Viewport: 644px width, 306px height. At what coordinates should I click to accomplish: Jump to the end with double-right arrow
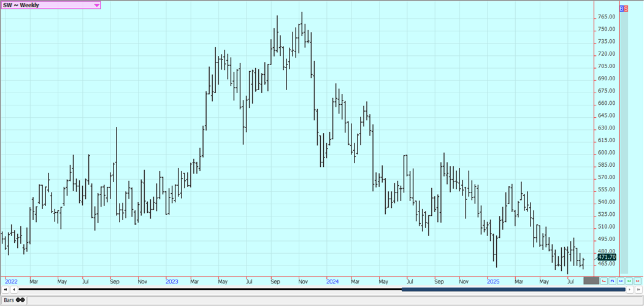[x=638, y=289]
